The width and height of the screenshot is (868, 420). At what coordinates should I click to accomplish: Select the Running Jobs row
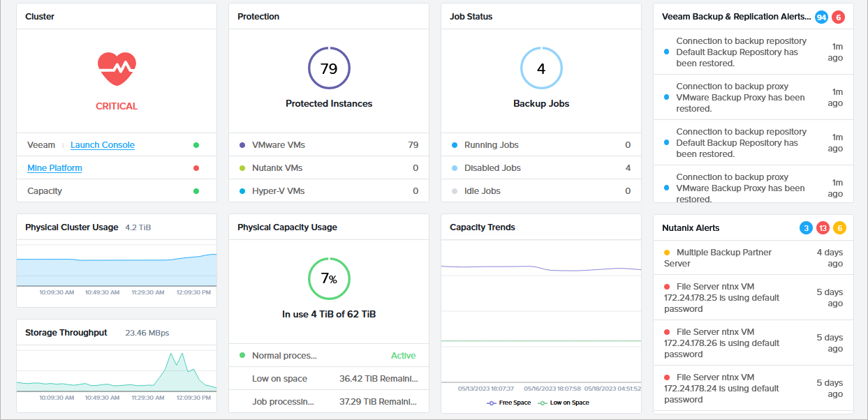coord(541,145)
